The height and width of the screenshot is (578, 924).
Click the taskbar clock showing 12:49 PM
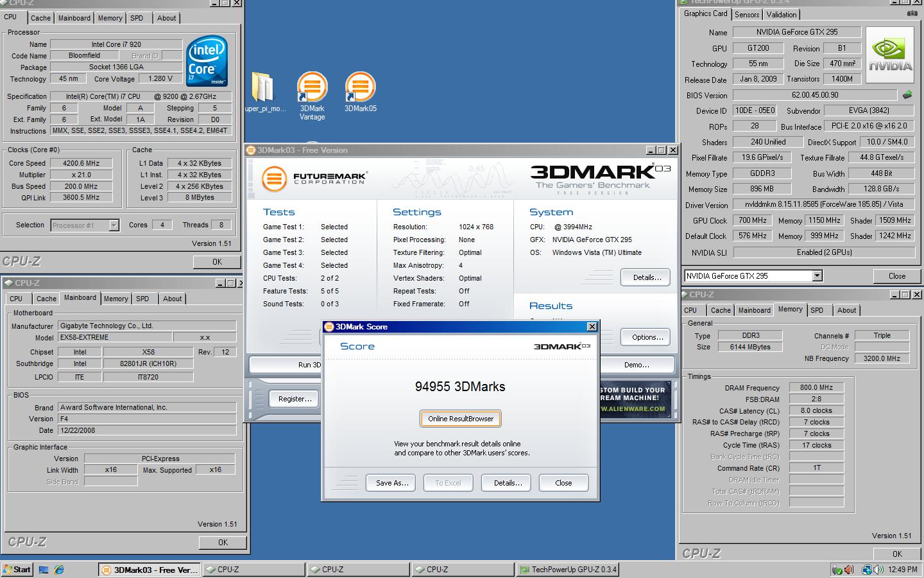903,570
